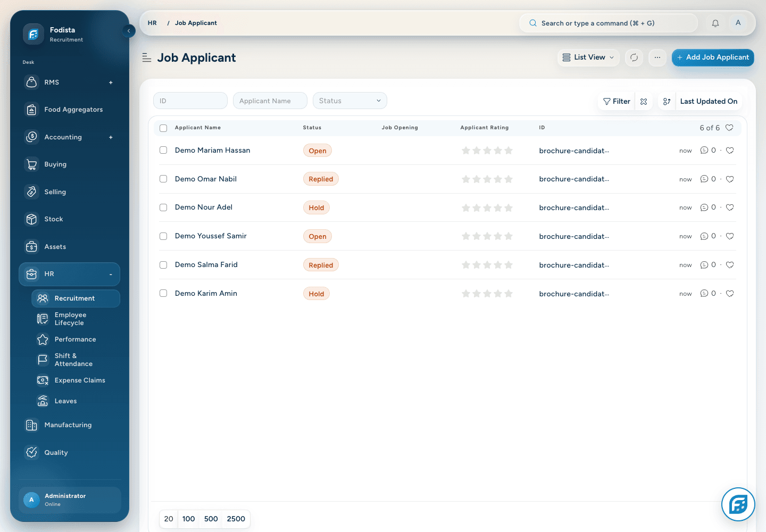Open the Quality module icon
Image resolution: width=766 pixels, height=532 pixels.
point(32,453)
